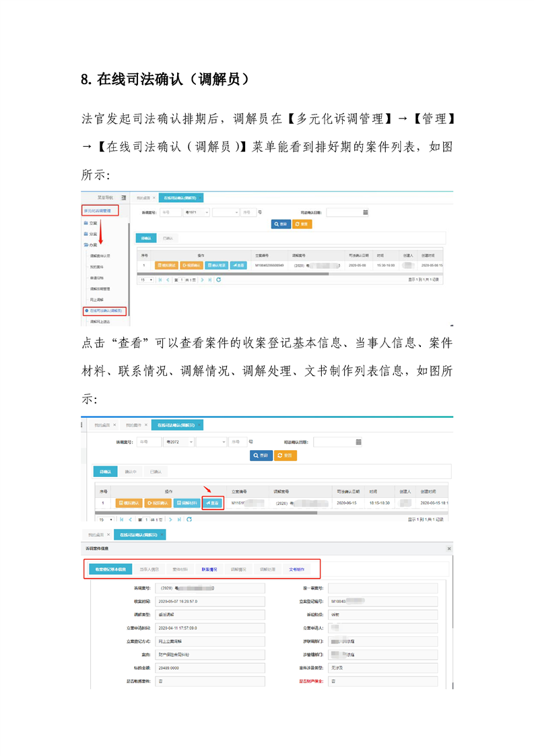
Task: Click 调解材料 button in the 2020-06-15 row
Action: pyautogui.click(x=187, y=503)
